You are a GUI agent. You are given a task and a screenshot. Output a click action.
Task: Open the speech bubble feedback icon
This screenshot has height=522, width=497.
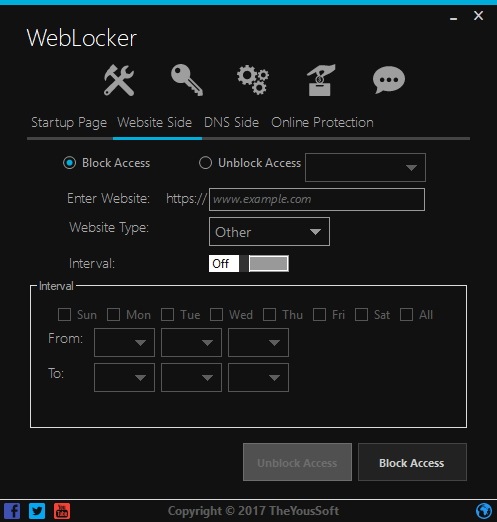[389, 80]
